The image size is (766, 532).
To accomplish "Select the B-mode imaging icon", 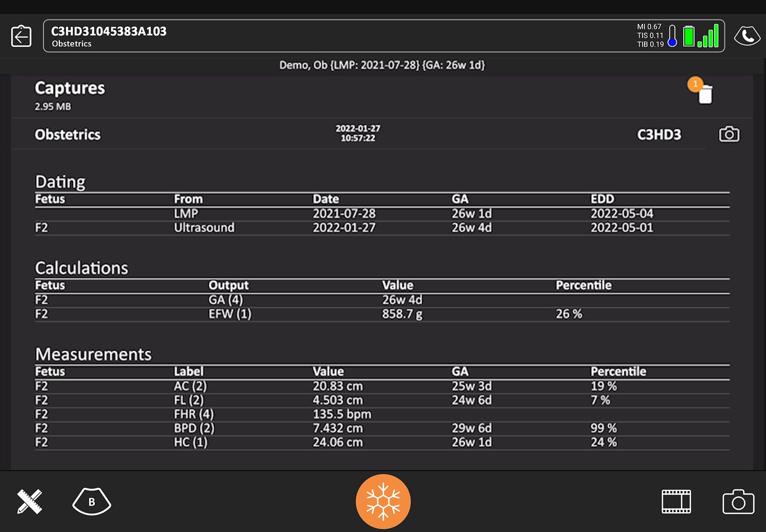I will click(x=92, y=502).
